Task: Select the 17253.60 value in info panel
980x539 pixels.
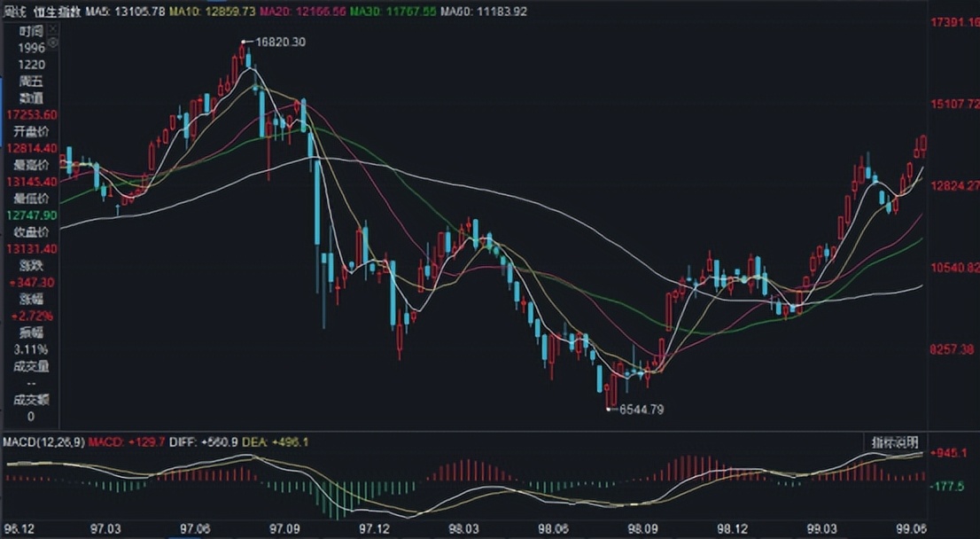Action: coord(32,114)
